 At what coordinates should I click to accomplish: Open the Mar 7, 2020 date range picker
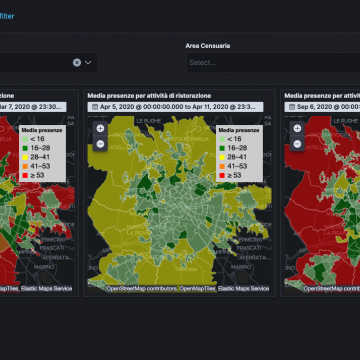tap(33, 107)
